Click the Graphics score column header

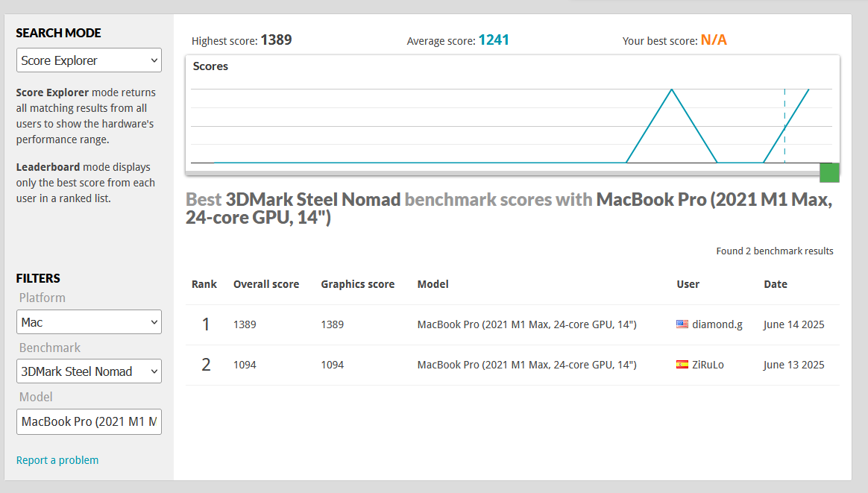point(358,284)
